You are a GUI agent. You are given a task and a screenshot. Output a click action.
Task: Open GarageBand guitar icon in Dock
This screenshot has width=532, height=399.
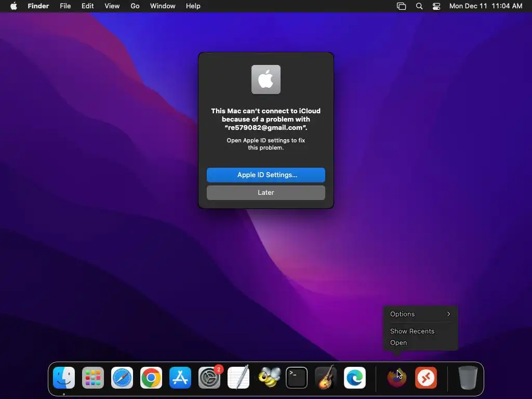coord(326,378)
